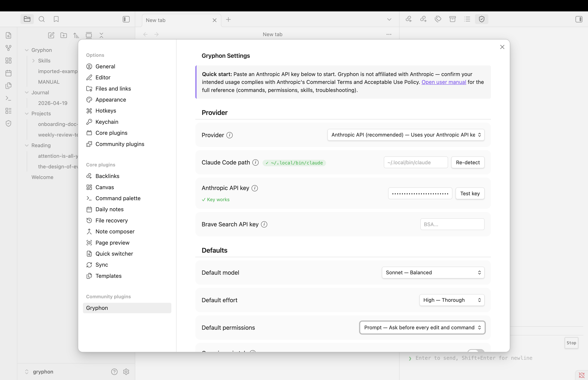Open Sync plugin settings
The width and height of the screenshot is (588, 380).
pos(127,265)
